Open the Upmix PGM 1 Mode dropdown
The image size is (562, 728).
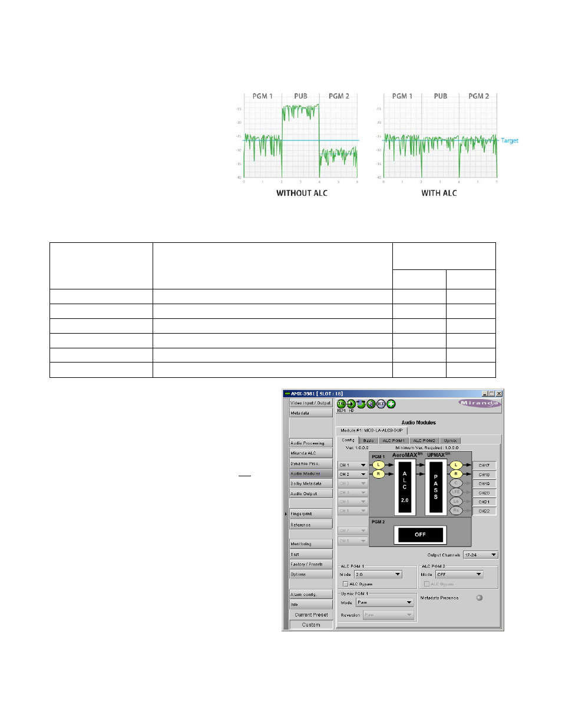point(385,602)
